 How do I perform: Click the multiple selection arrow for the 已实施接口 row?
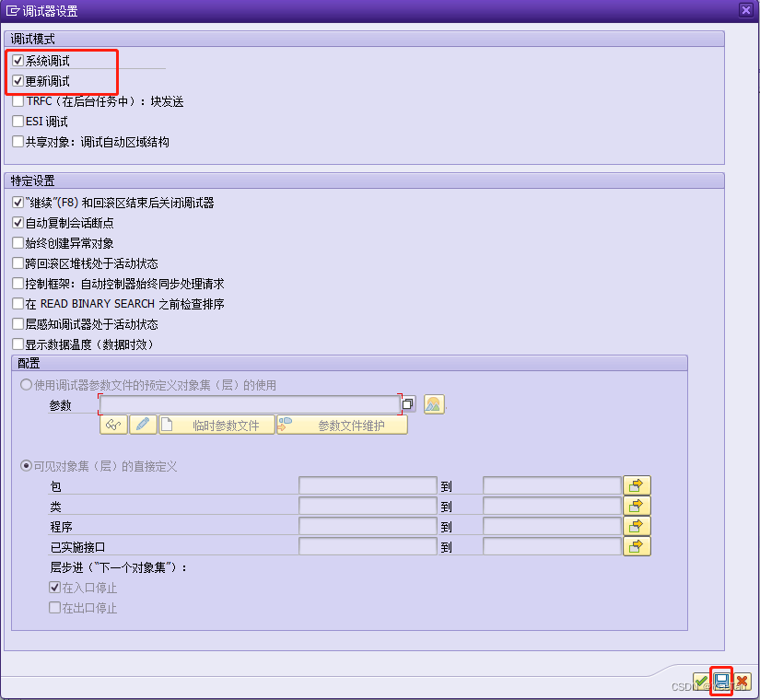tap(637, 545)
